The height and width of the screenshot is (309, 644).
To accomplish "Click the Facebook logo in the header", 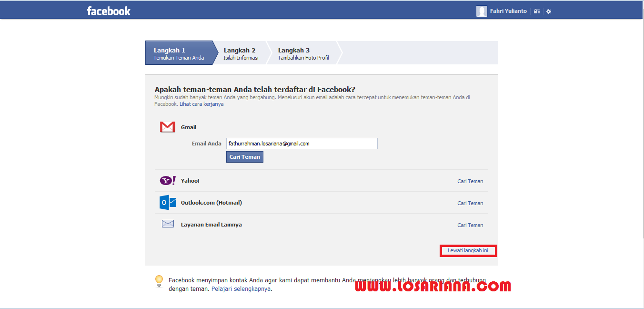I will pos(109,11).
